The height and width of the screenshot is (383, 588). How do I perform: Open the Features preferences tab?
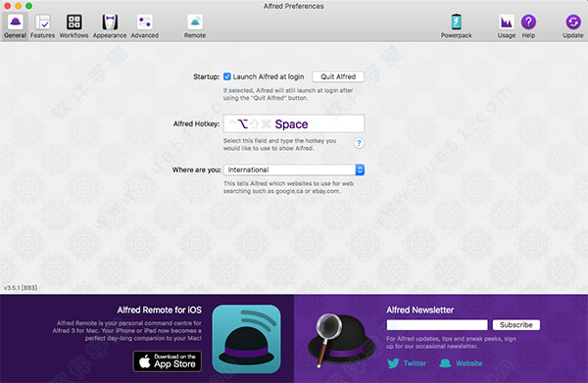42,26
